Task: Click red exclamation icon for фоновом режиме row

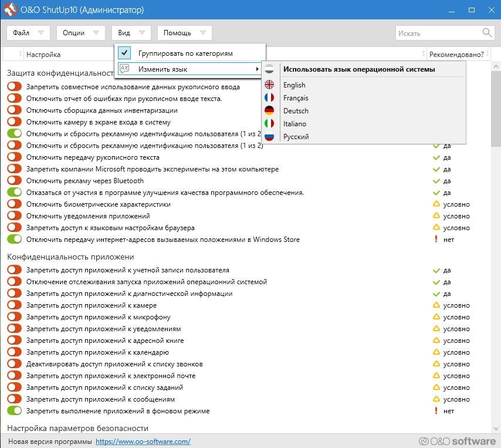Action: tap(436, 410)
